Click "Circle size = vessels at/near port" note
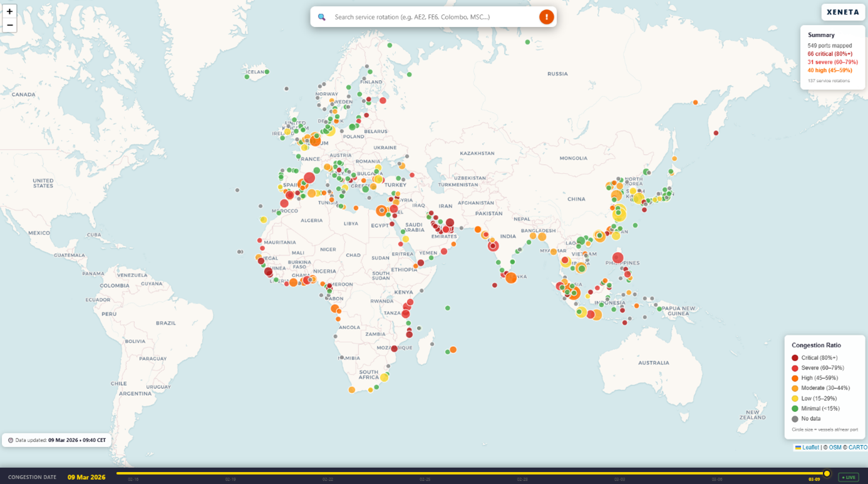This screenshot has width=868, height=484. pos(825,430)
